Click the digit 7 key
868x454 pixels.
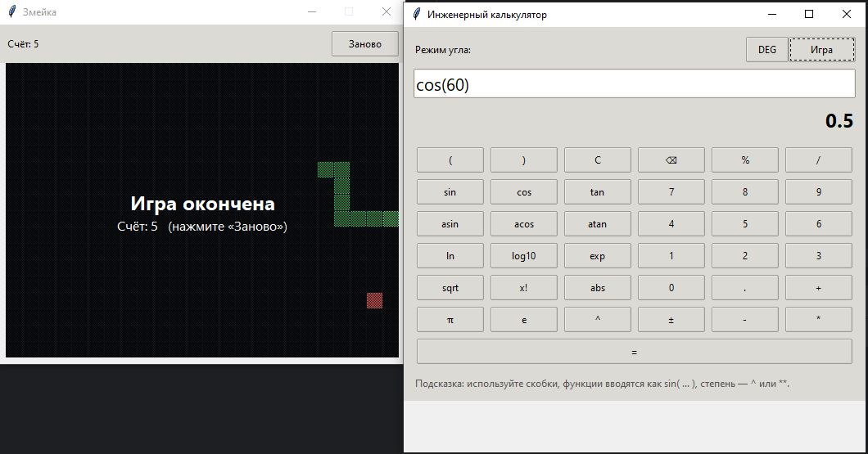671,192
